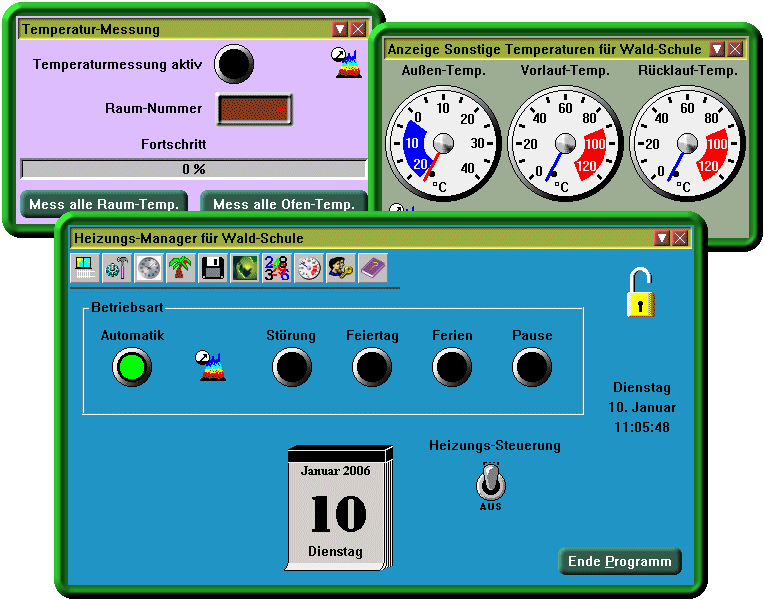Click the Mess alle Raum-Temp. button
Viewport: 764px width, 600px height.
tap(104, 204)
